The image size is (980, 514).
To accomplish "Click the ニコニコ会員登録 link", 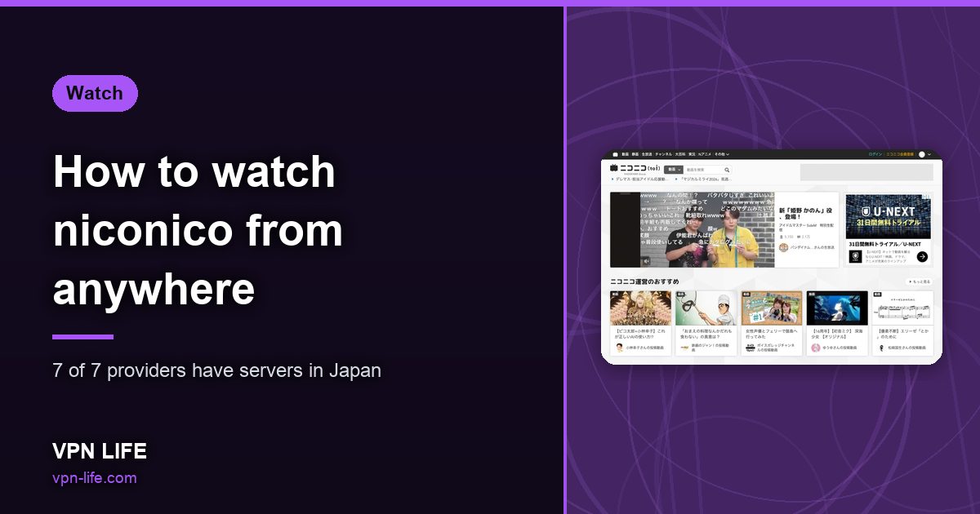I will [x=899, y=154].
